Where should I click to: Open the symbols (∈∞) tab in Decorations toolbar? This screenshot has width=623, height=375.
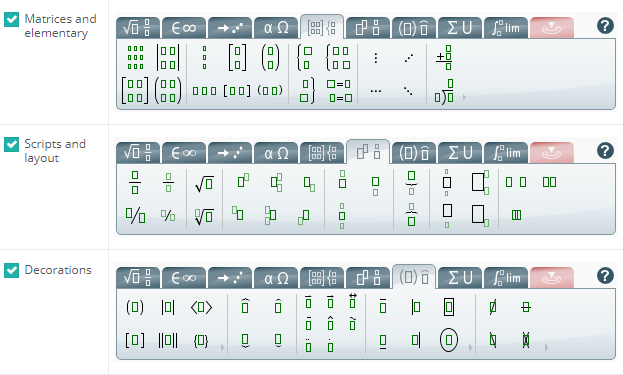(184, 278)
